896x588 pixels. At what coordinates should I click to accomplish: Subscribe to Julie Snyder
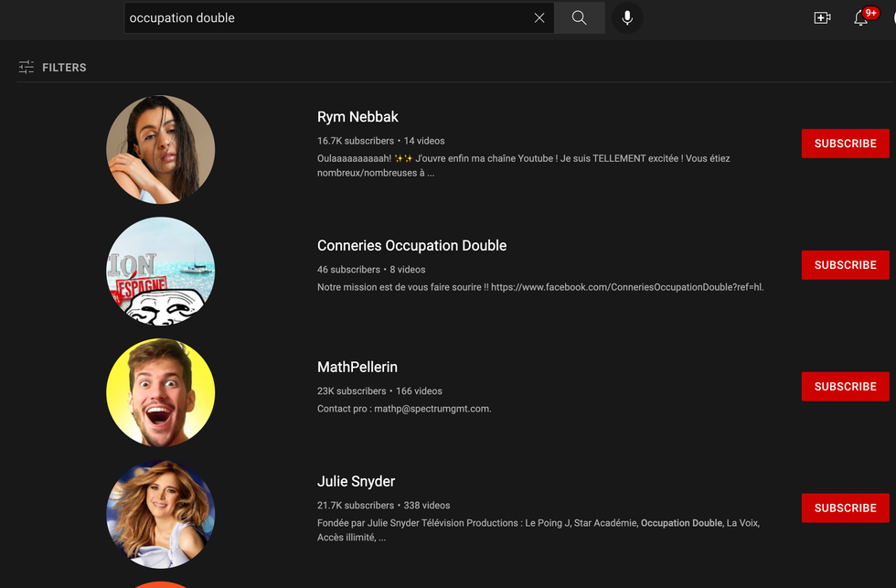pyautogui.click(x=845, y=508)
